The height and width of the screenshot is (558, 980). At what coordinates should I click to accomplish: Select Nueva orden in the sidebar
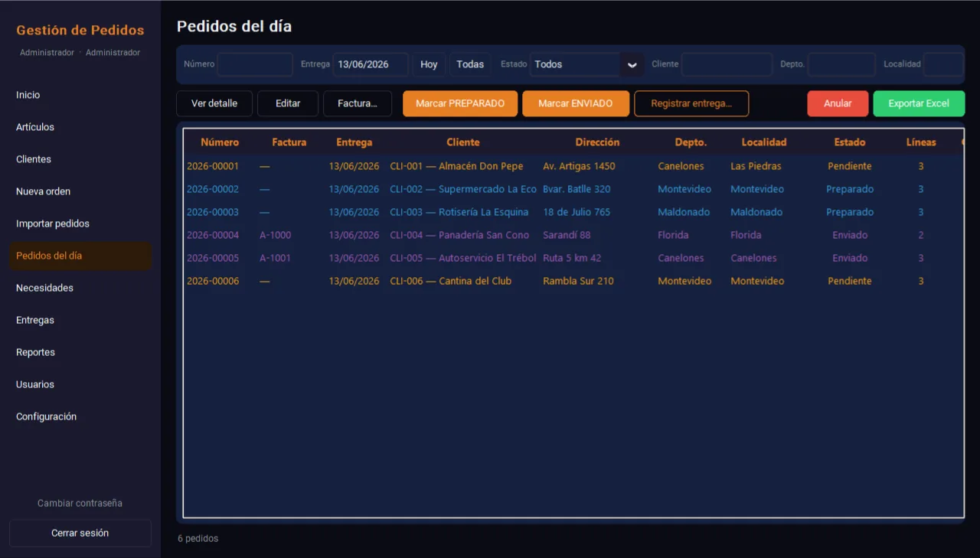click(80, 191)
